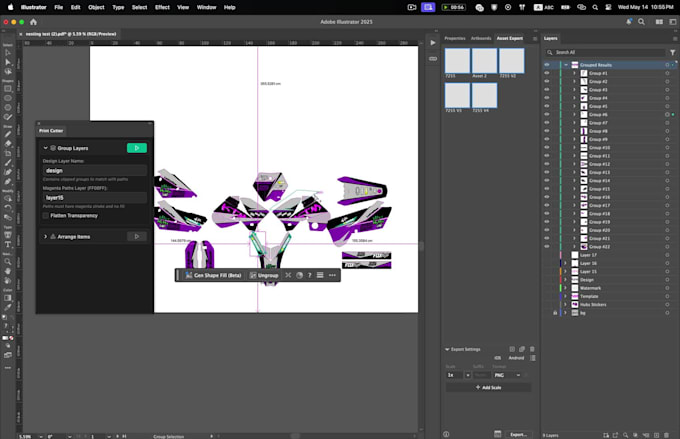Collapse the Group Layers section
Screen dimensions: 680x439
[45, 148]
